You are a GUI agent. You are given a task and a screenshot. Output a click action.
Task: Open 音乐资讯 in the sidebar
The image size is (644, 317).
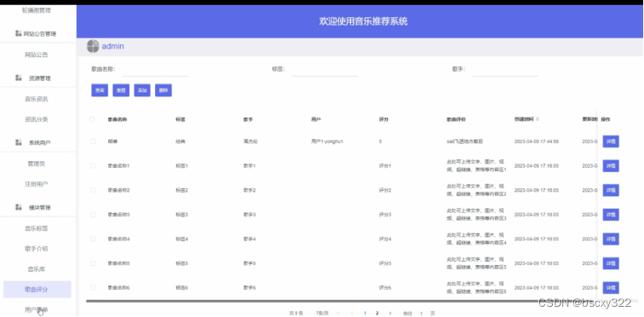coord(37,99)
